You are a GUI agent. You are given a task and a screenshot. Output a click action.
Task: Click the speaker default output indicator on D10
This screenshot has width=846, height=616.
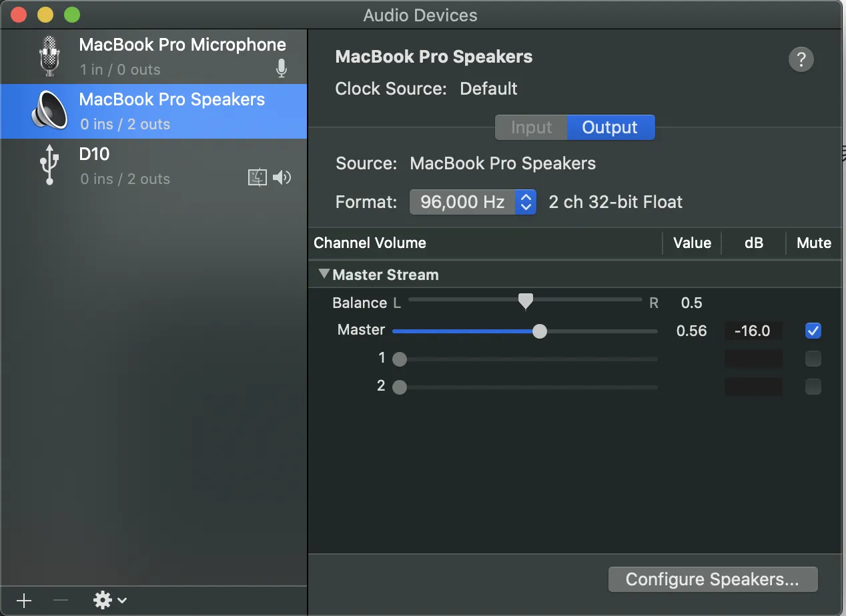[x=282, y=177]
